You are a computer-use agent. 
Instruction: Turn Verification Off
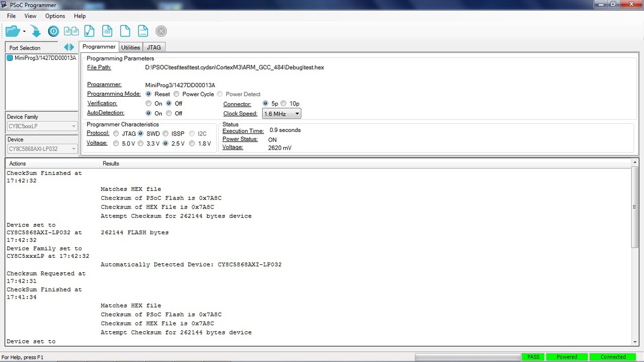(x=169, y=104)
